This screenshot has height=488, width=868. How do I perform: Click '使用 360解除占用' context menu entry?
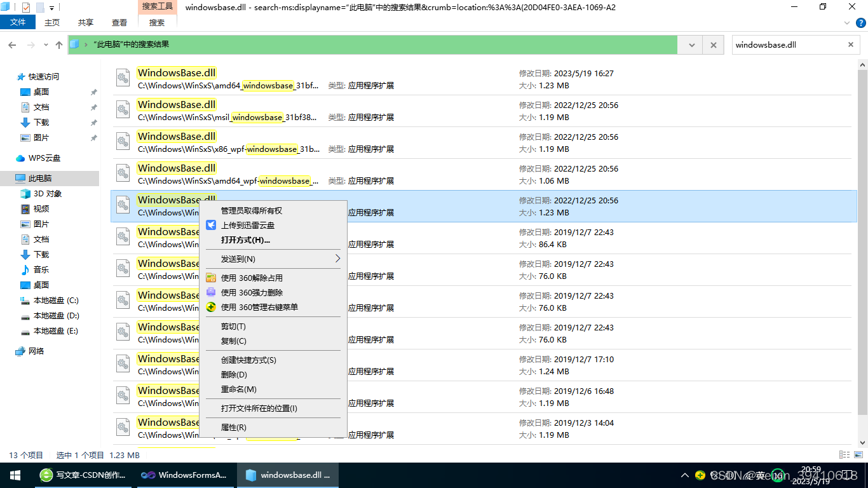click(251, 277)
